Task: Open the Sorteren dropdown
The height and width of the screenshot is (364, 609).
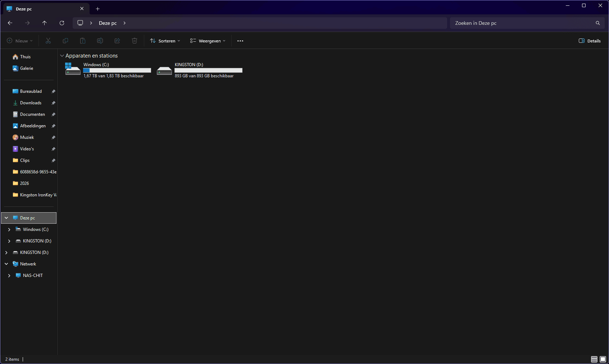Action: click(165, 41)
